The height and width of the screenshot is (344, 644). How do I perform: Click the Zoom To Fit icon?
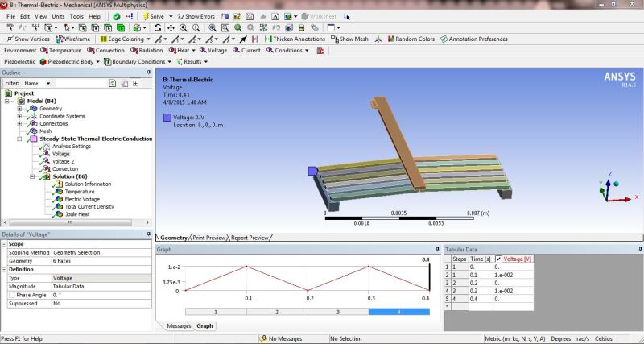click(x=213, y=28)
